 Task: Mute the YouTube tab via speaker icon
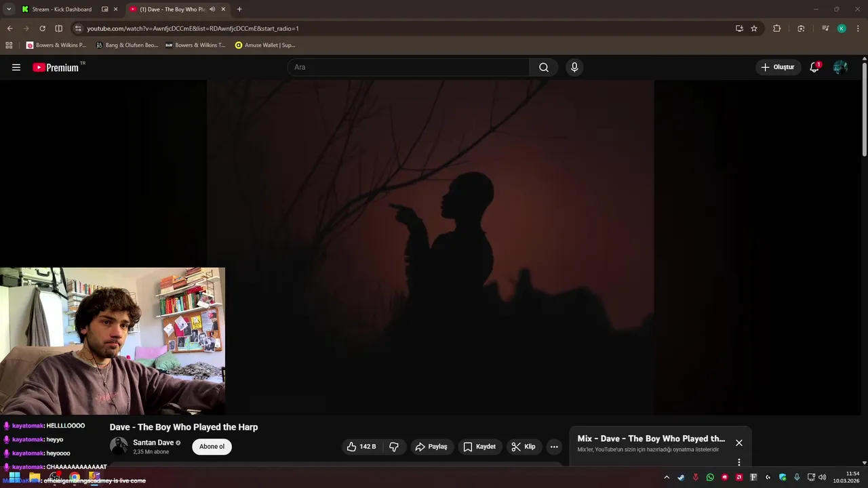(212, 9)
